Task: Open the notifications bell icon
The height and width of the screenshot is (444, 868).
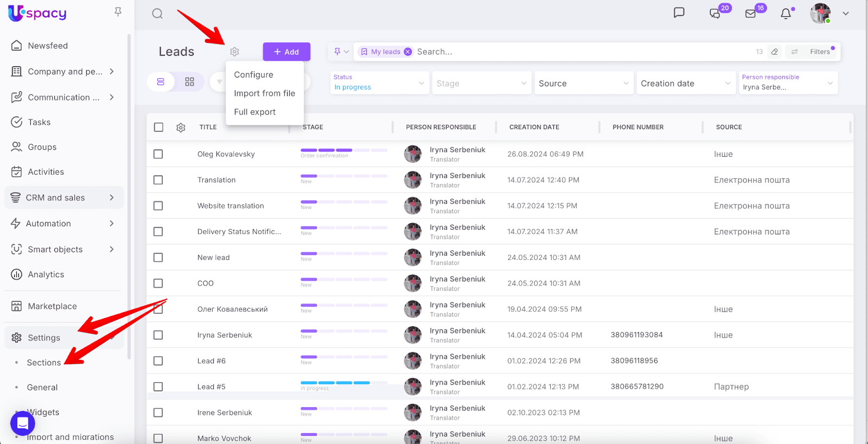Action: point(786,14)
